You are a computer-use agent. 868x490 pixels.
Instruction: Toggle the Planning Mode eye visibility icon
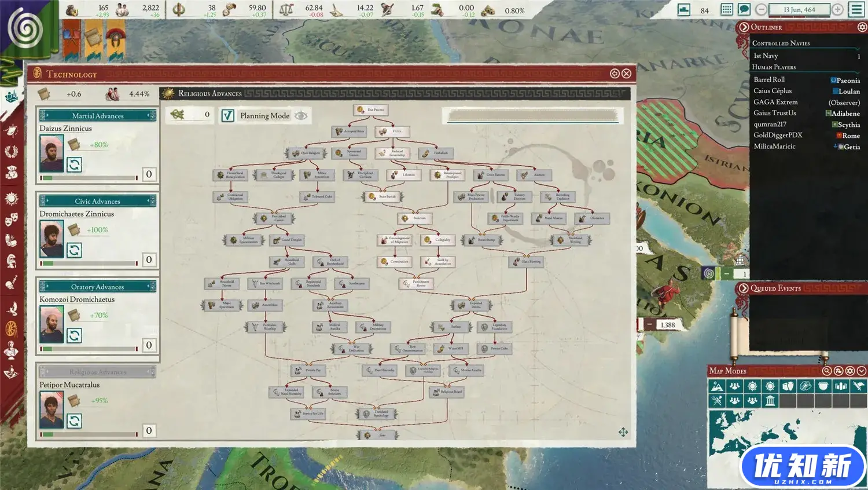[300, 116]
